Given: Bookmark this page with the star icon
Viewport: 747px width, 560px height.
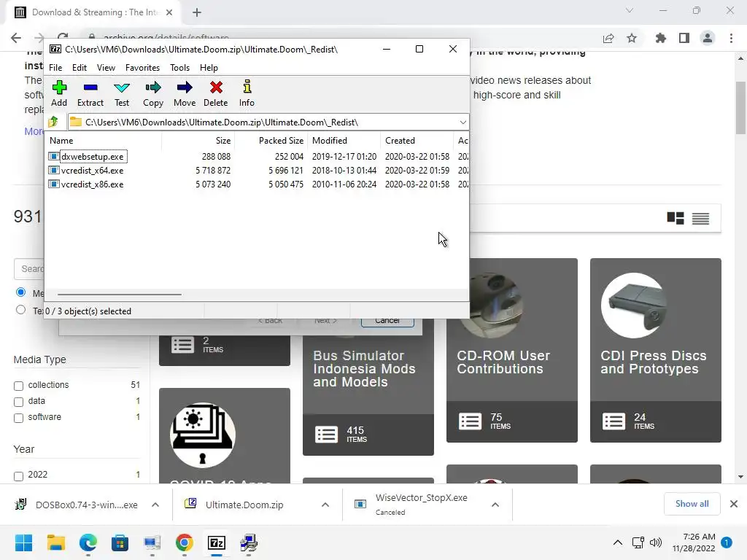Looking at the screenshot, I should click(632, 38).
